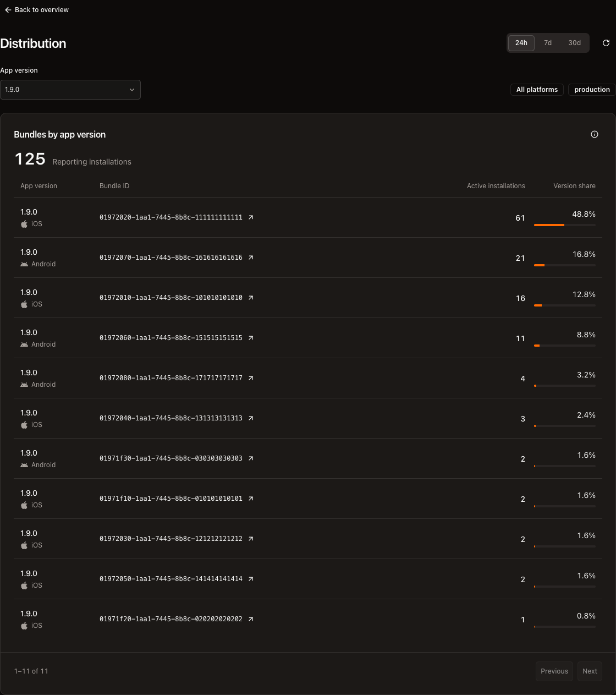Click active installations count 21
The height and width of the screenshot is (695, 616).
click(520, 258)
